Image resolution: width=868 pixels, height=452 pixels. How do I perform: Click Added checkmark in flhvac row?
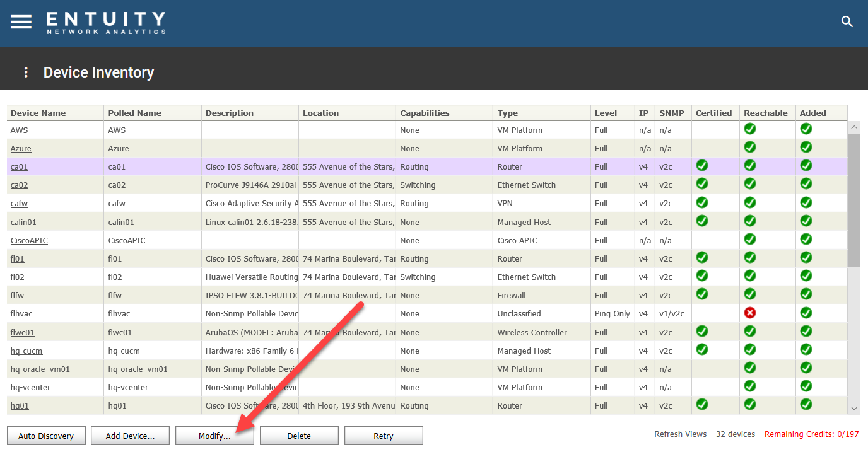[x=806, y=313]
